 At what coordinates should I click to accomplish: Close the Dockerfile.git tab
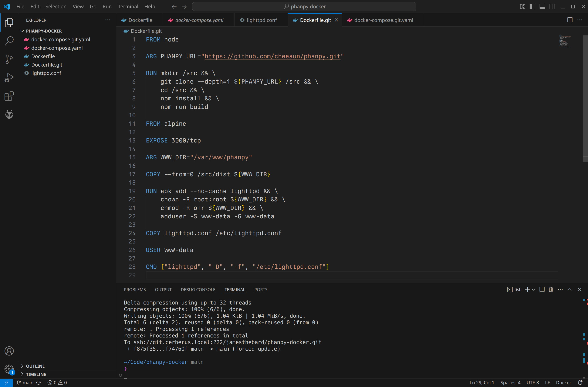pyautogui.click(x=337, y=20)
